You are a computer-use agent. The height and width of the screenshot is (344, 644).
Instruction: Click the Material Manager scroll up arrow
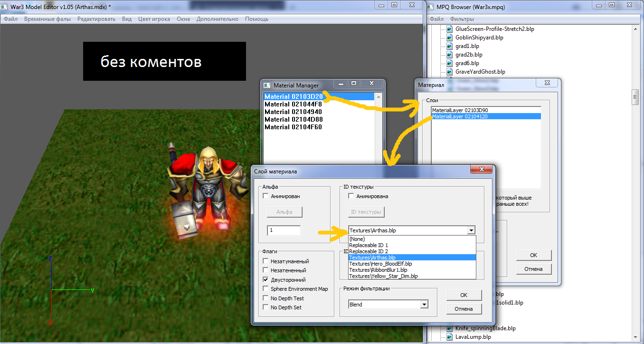tap(379, 97)
